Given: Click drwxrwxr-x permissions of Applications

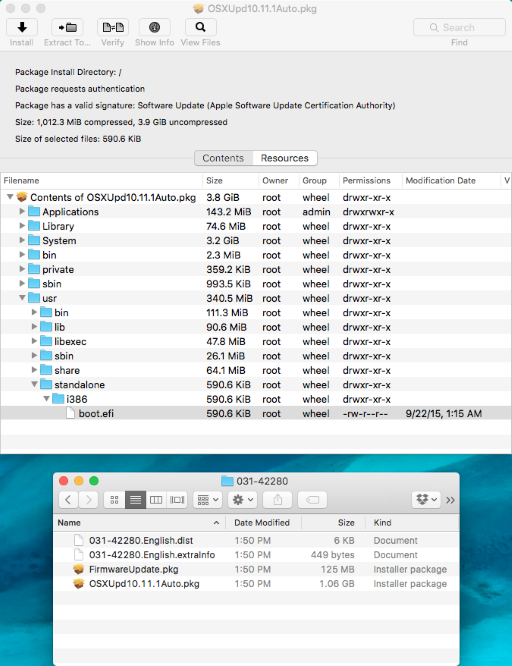Looking at the screenshot, I should (368, 212).
